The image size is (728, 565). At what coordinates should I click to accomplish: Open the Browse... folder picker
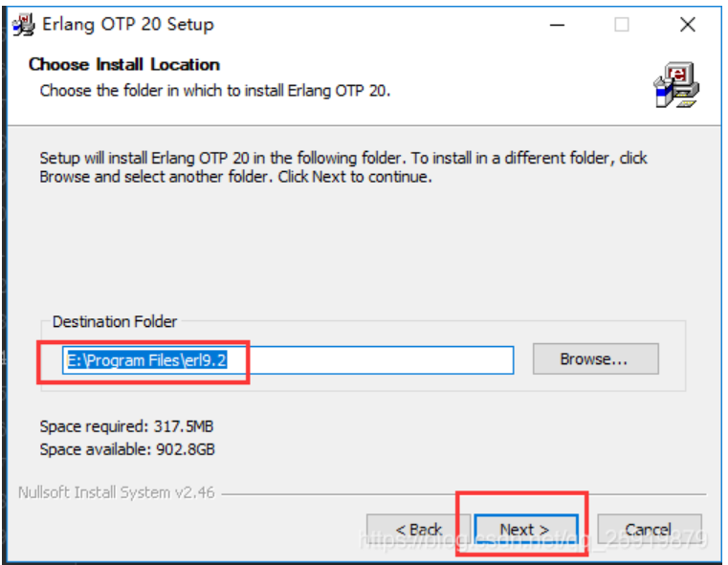[x=594, y=359]
